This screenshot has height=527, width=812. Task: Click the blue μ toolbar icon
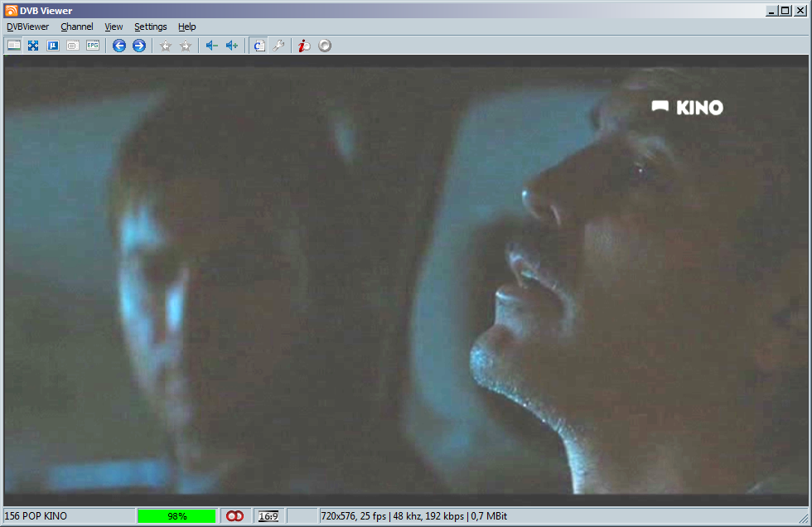tap(53, 46)
